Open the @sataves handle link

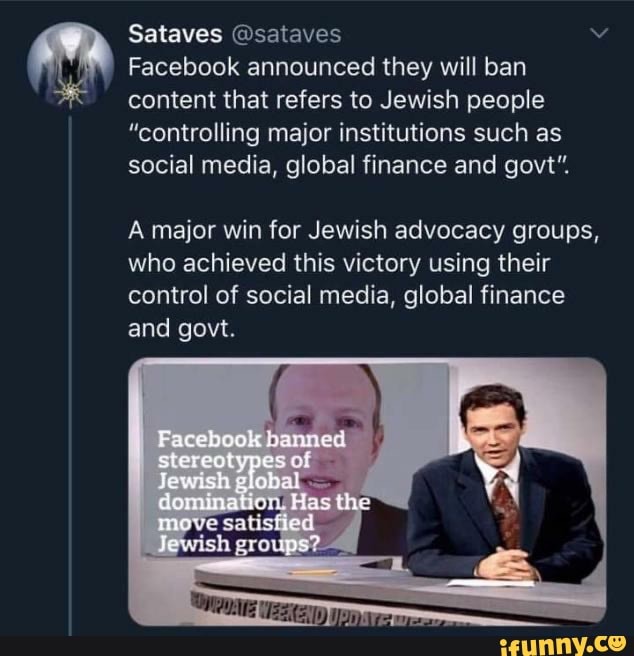(286, 35)
